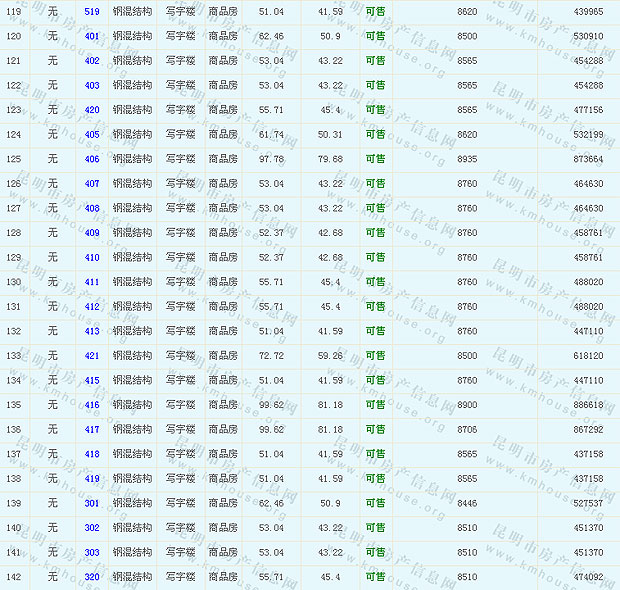
Task: Open room number 519 link
Action: pos(92,11)
